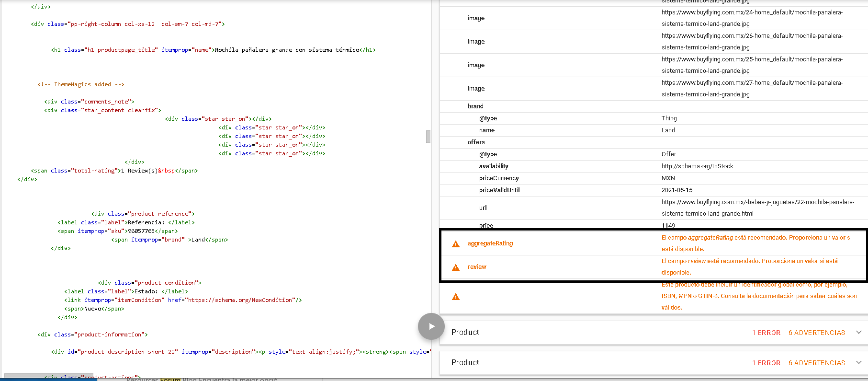Select the Offer type value
This screenshot has height=381, width=868.
point(669,154)
